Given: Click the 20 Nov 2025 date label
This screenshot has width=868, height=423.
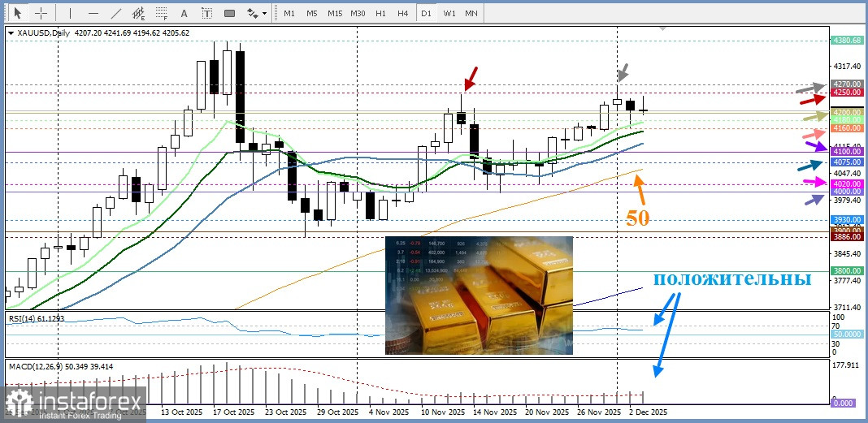Looking at the screenshot, I should [x=547, y=412].
